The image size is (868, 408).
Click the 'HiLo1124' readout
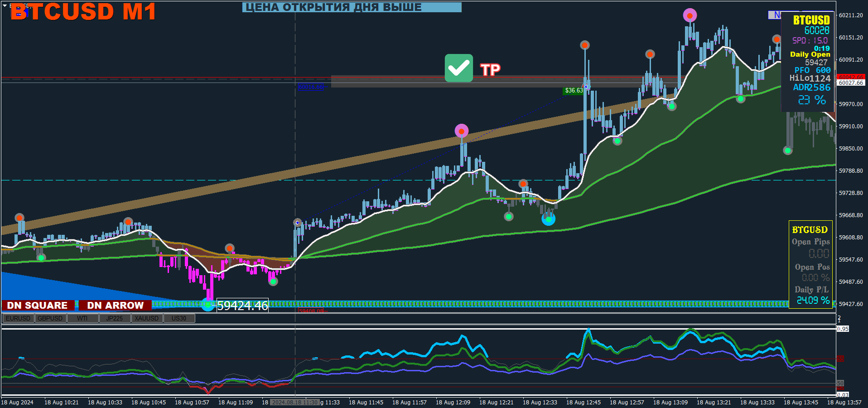pos(810,78)
